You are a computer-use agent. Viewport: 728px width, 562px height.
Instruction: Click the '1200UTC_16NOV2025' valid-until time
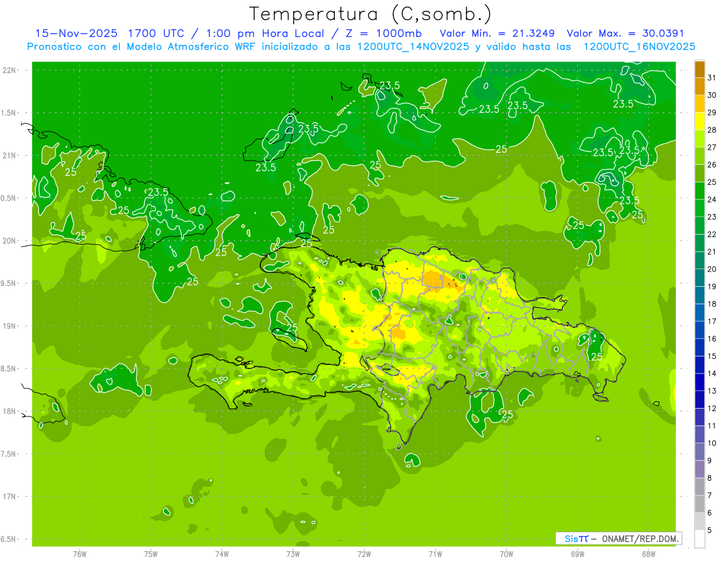(x=639, y=47)
